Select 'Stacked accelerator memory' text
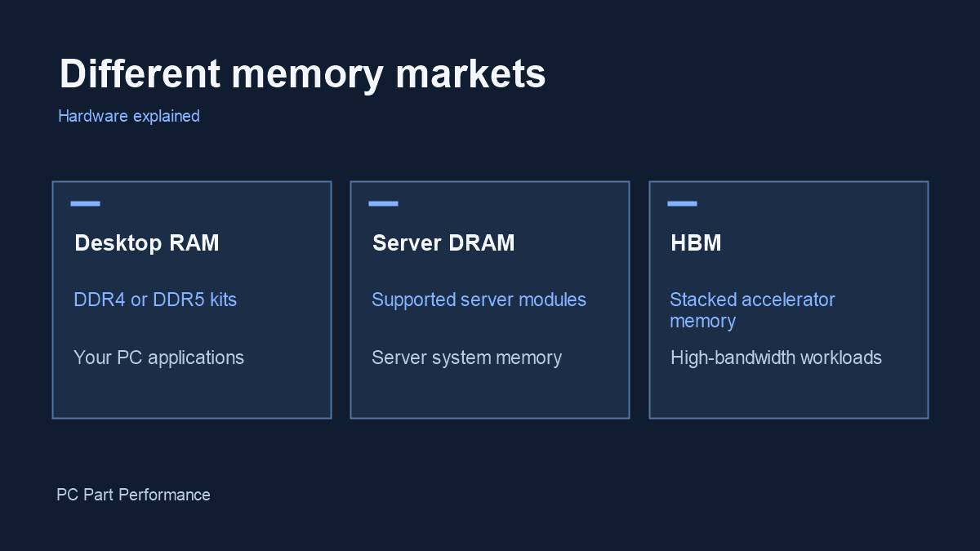Image resolution: width=980 pixels, height=551 pixels. [x=752, y=310]
